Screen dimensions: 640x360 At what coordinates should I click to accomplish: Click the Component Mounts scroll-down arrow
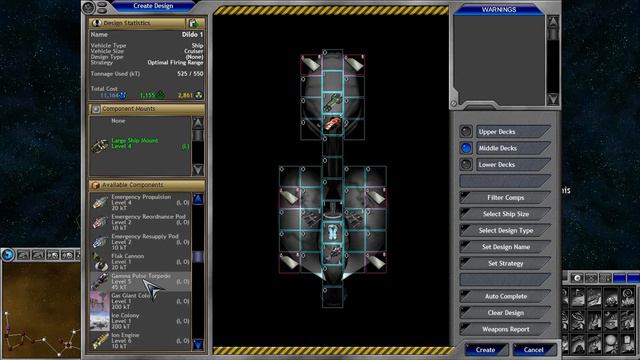click(198, 169)
